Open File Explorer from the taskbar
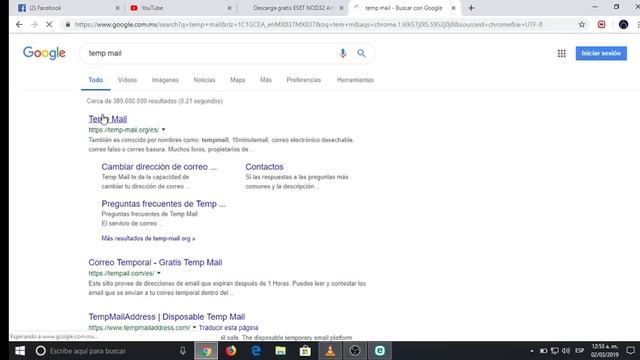This screenshot has width=640, height=360. tap(280, 351)
